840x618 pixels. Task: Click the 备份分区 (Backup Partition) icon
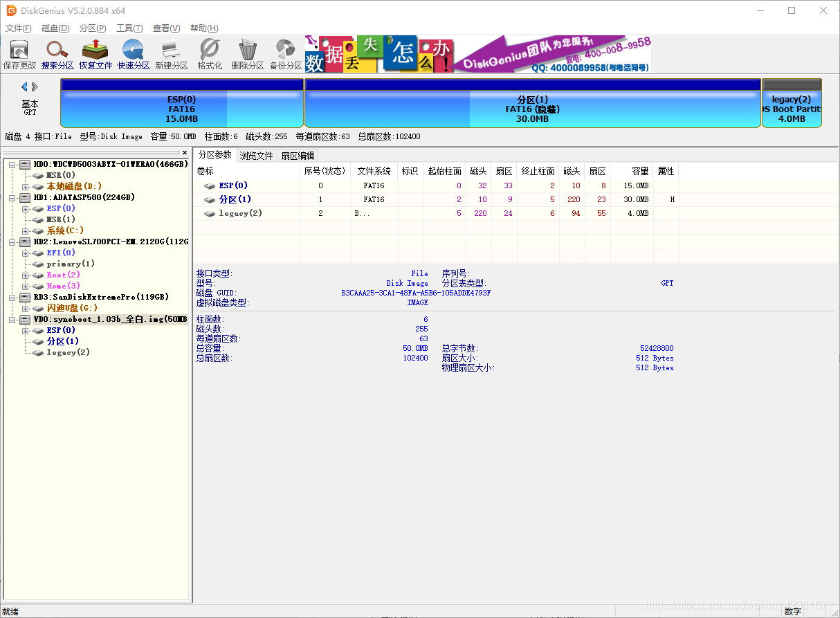pos(286,54)
